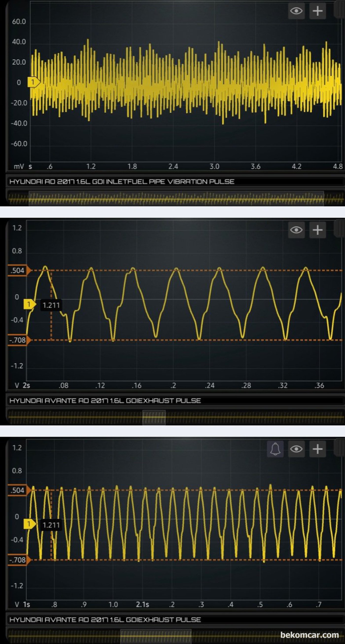Toggle the eye icon on the bottom exhaust pulse graph
The height and width of the screenshot is (644, 345).
click(x=296, y=449)
